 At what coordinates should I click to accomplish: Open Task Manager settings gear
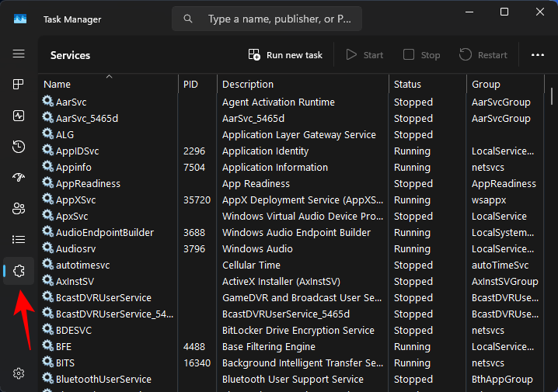pos(19,373)
